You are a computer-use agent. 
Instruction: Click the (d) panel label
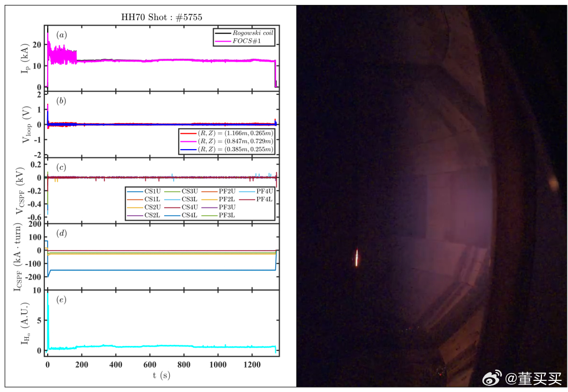tap(61, 233)
